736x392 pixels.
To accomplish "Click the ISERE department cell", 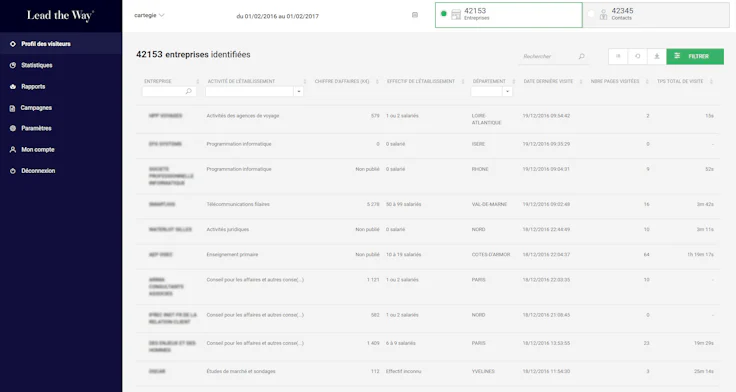I will click(478, 144).
